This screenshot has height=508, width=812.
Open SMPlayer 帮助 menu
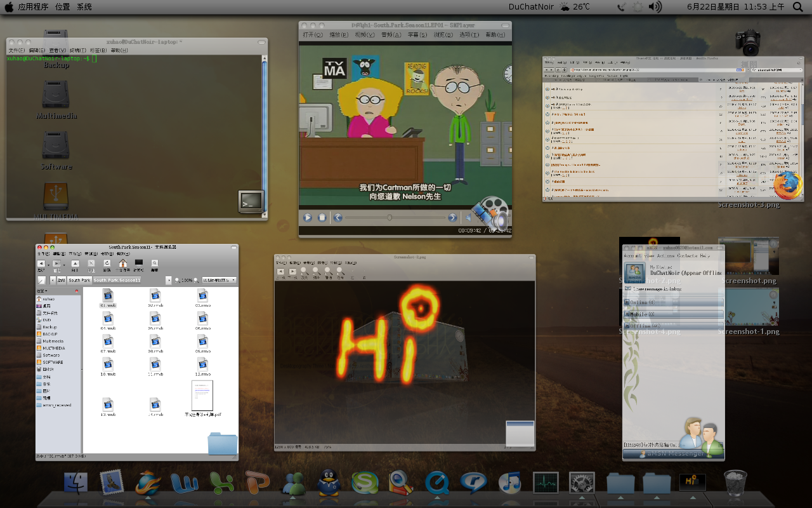tap(495, 35)
